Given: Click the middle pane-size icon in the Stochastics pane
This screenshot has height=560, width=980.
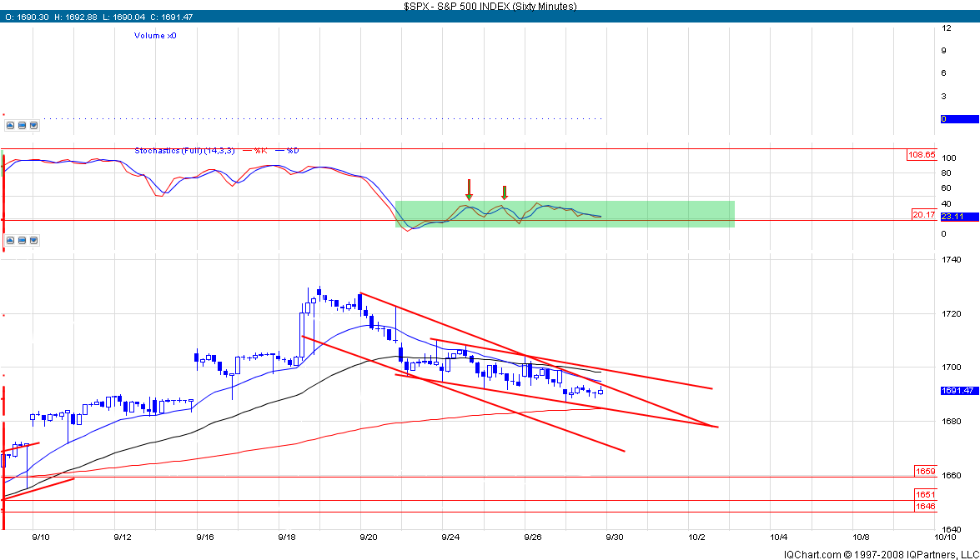Looking at the screenshot, I should pyautogui.click(x=22, y=241).
